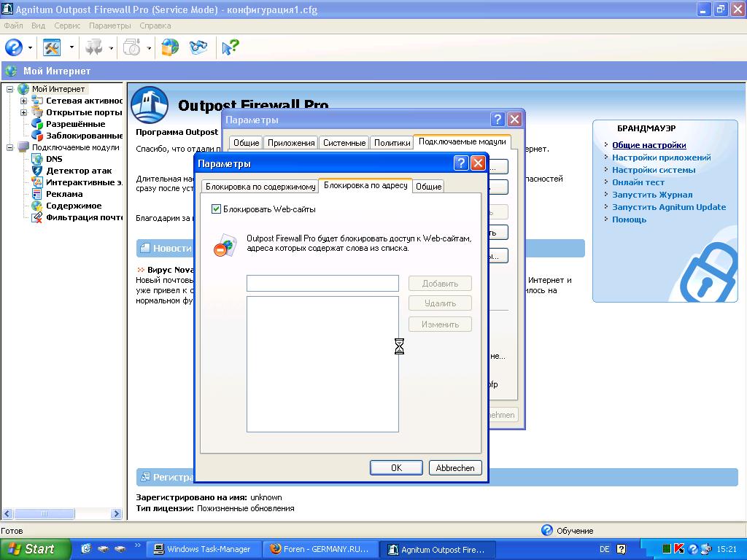Screen dimensions: 747x560
Task: Click the Открытые порты icon
Action: pos(36,112)
